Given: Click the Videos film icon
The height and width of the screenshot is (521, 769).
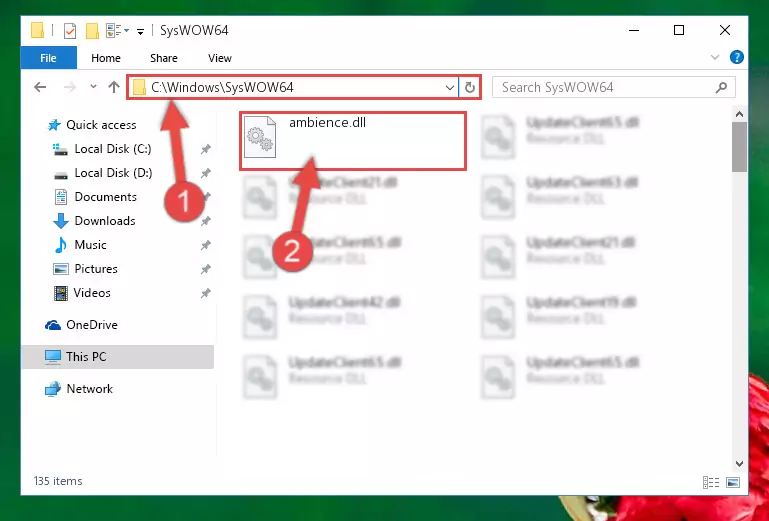Looking at the screenshot, I should (61, 293).
